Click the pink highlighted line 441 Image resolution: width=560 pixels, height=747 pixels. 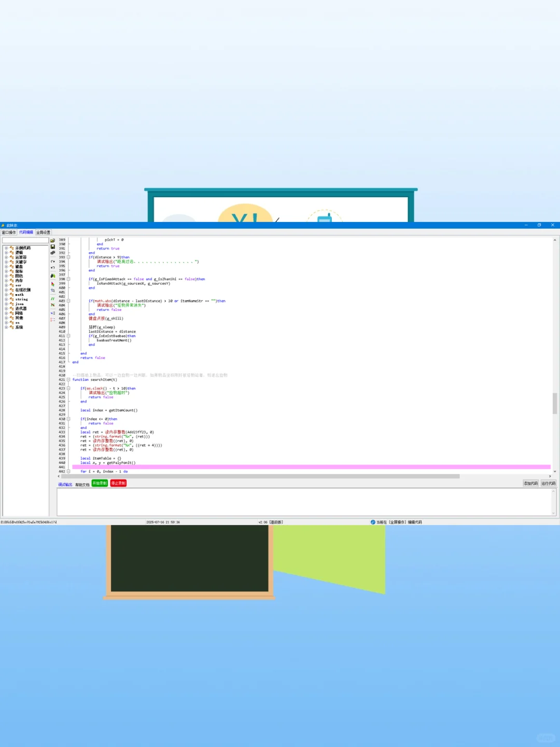pyautogui.click(x=311, y=467)
